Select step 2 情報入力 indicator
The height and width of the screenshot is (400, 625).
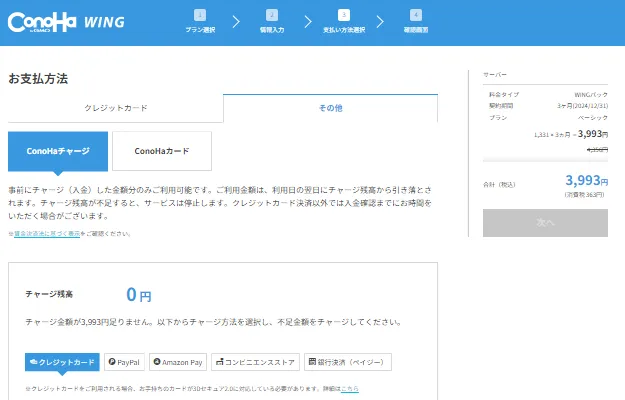pos(272,22)
